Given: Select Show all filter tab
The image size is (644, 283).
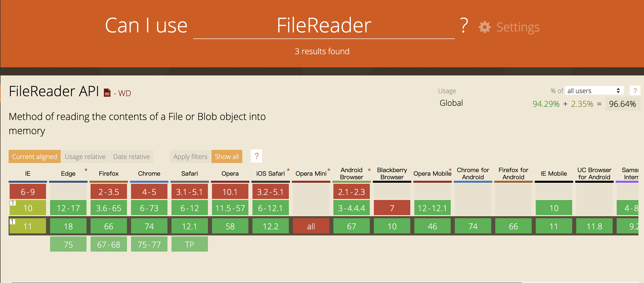Looking at the screenshot, I should [227, 157].
